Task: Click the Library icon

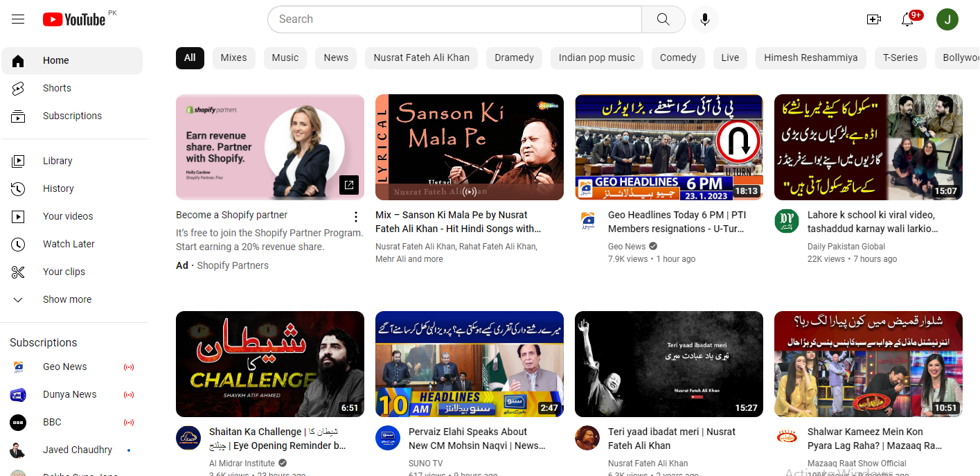Action: point(18,161)
